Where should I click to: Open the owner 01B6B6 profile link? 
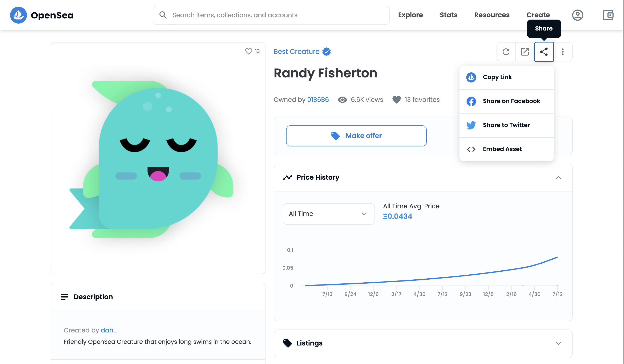(318, 100)
